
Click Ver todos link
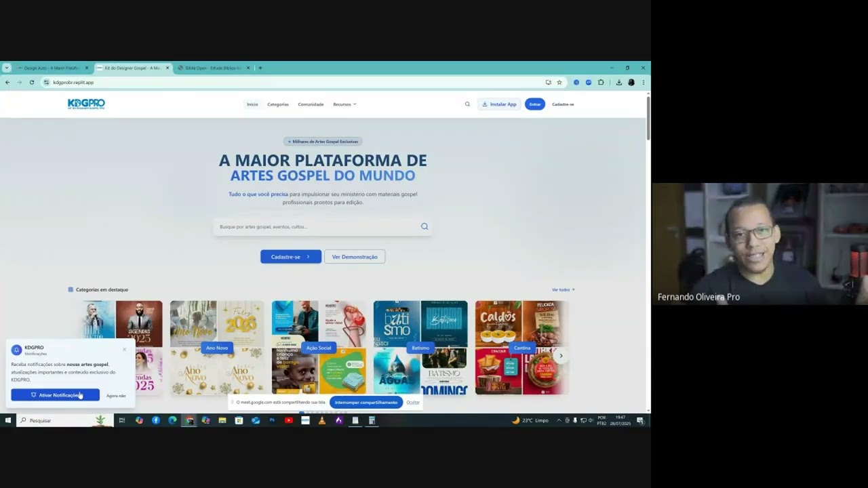click(563, 289)
